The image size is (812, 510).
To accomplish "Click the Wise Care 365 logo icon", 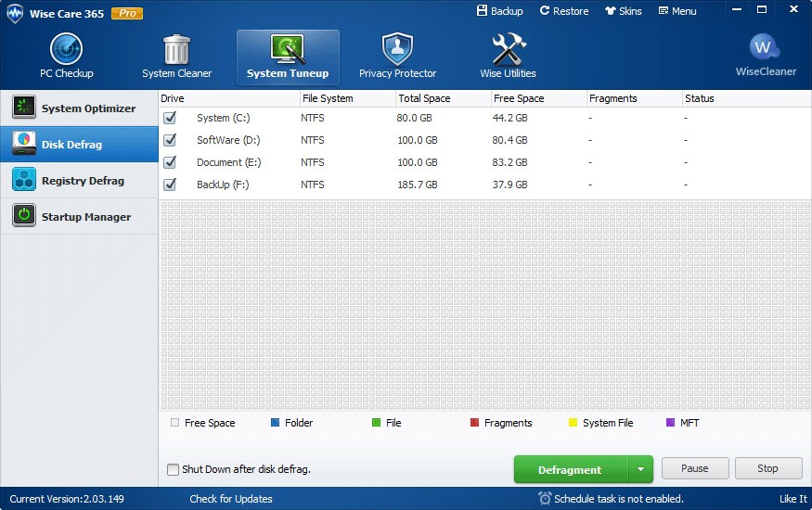I will tap(15, 14).
